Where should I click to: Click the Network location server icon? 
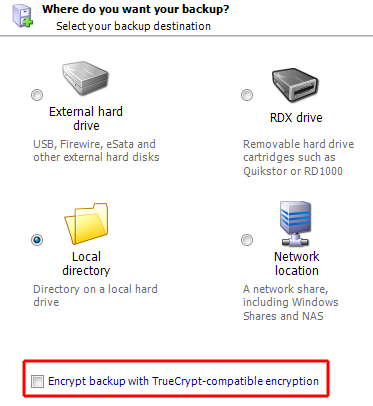[296, 224]
